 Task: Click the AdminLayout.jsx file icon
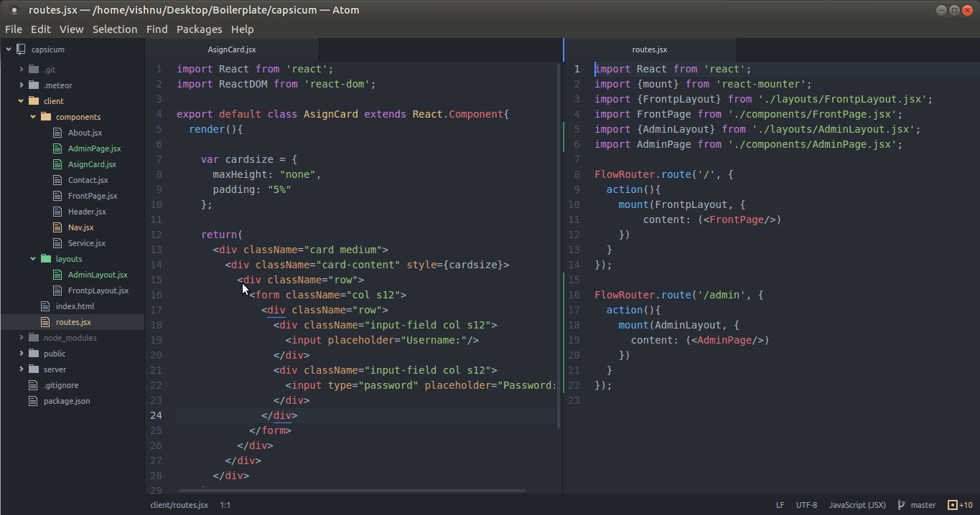coord(58,275)
